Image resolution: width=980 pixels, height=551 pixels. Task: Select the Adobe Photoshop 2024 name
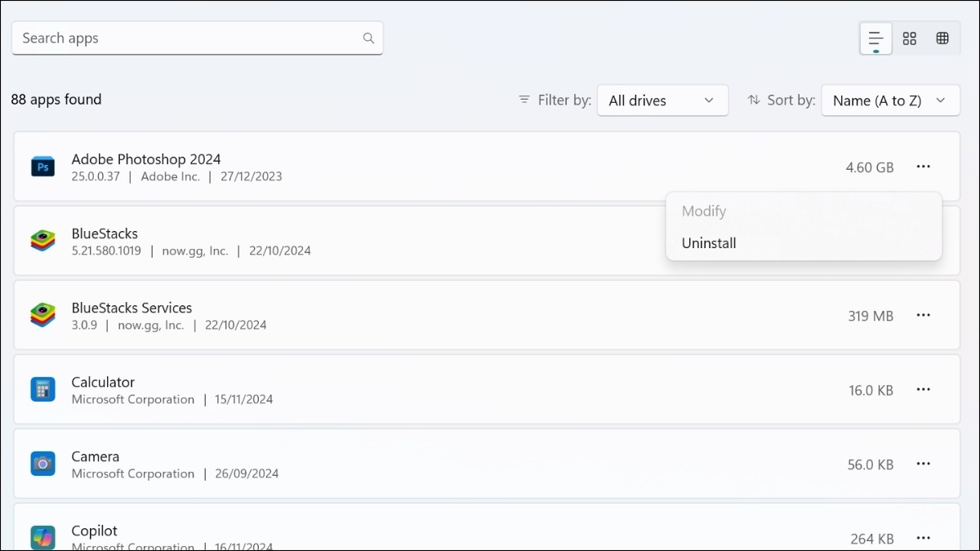pos(146,159)
